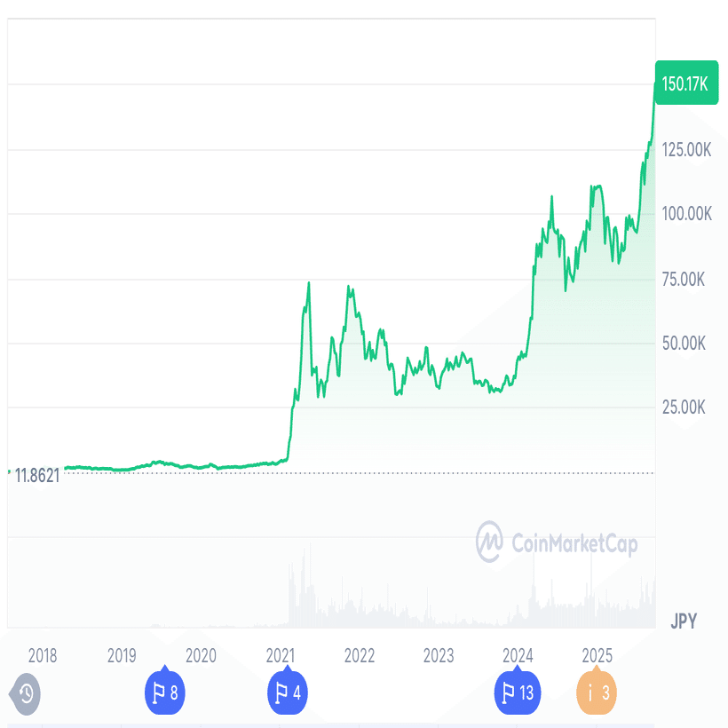Select the 2023 year label on the time axis
728x728 pixels.
[439, 656]
